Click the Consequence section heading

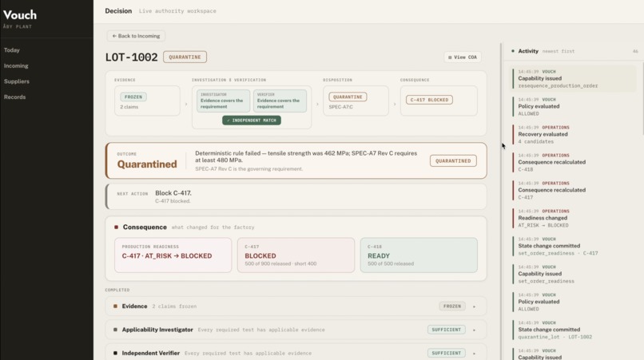click(x=145, y=227)
